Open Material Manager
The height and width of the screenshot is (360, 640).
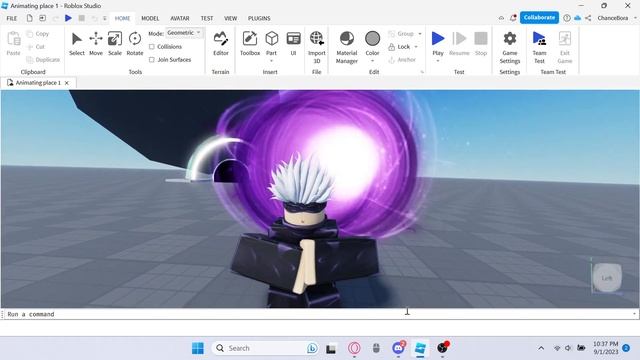pos(347,47)
